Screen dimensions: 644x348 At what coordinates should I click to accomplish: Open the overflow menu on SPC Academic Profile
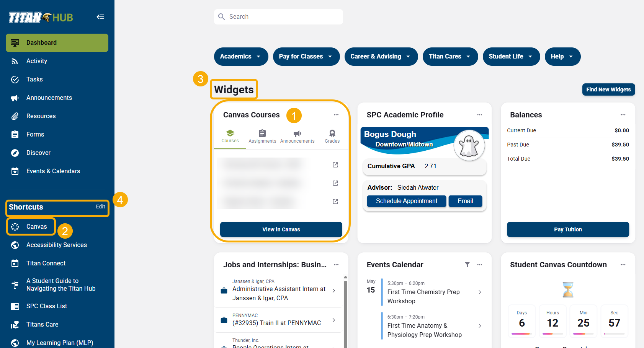point(479,114)
